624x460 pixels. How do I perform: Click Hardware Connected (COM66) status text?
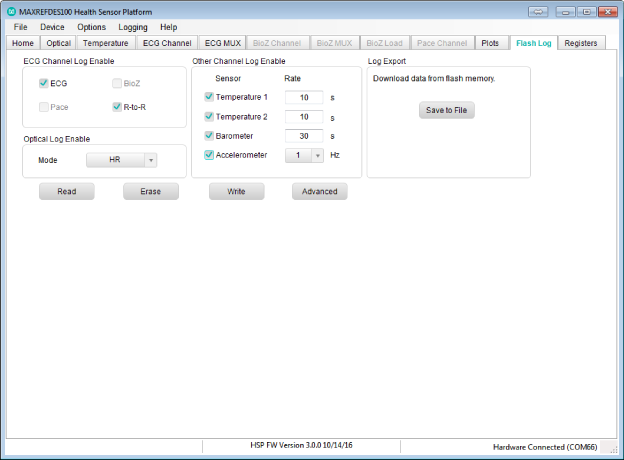click(x=545, y=447)
